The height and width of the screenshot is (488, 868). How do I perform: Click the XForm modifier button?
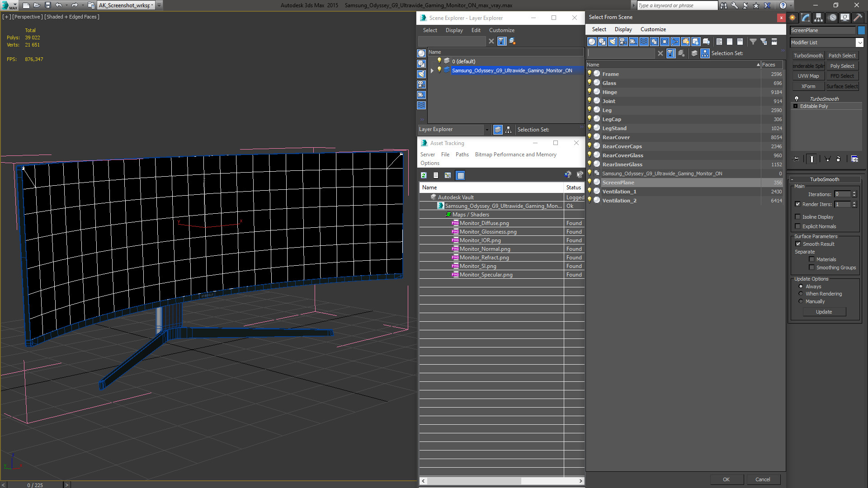click(808, 86)
